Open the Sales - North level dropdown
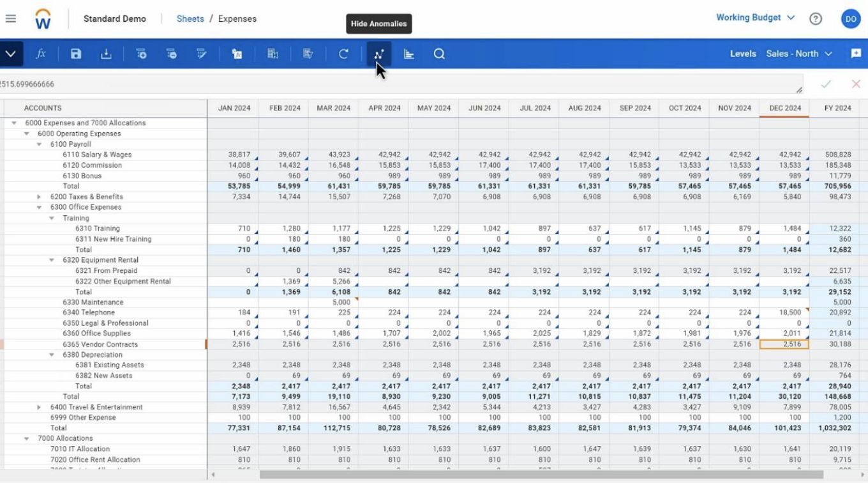Image resolution: width=868 pixels, height=483 pixels. click(x=799, y=54)
